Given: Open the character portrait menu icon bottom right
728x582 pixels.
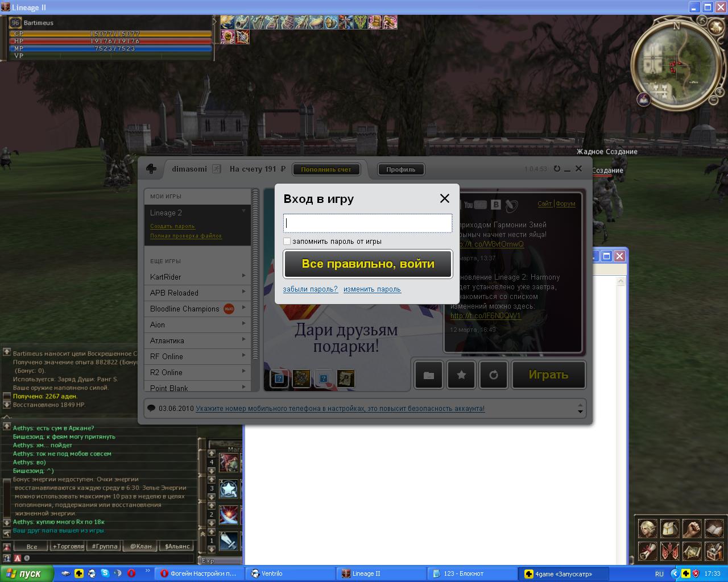Looking at the screenshot, I should click(x=647, y=528).
